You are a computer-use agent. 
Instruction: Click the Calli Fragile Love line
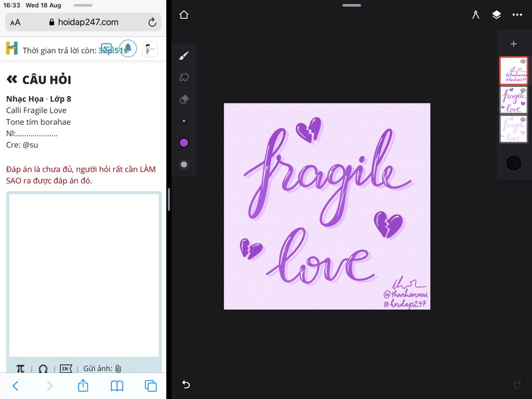[36, 110]
